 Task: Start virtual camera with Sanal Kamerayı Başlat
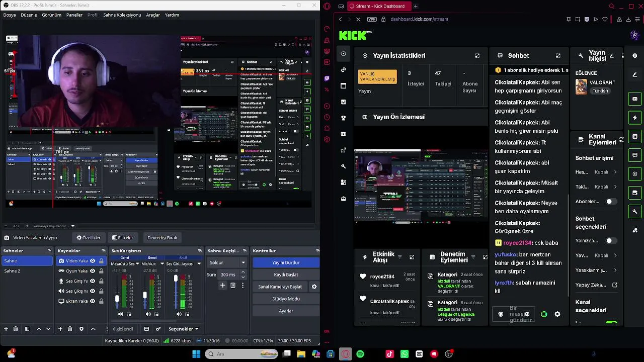click(x=280, y=287)
